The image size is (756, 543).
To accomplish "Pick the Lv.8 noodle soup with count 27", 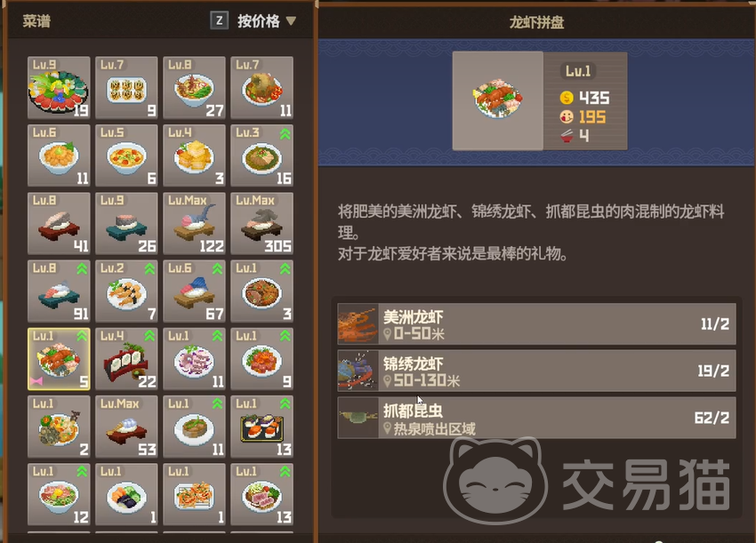I will [194, 88].
